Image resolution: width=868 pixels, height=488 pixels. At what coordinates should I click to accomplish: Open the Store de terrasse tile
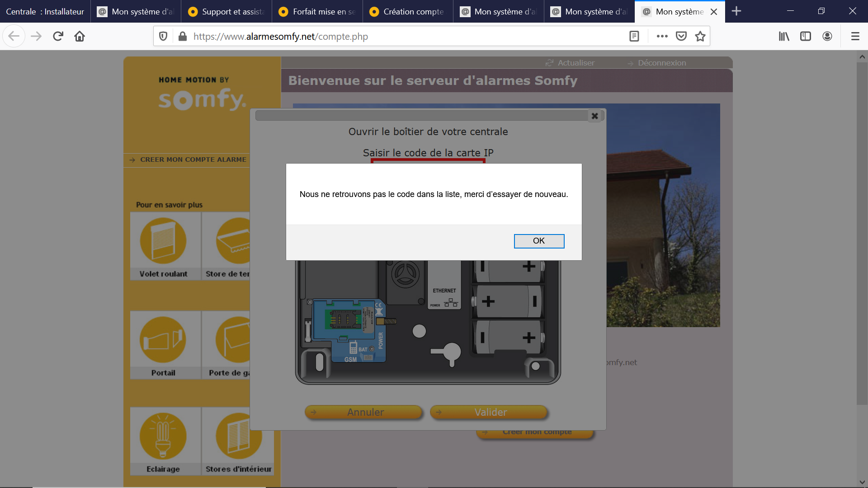tap(226, 246)
